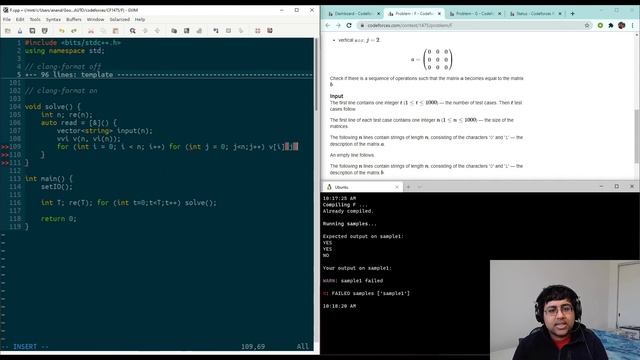Open the Window menu in GVim
The height and width of the screenshot is (360, 640).
click(x=96, y=20)
